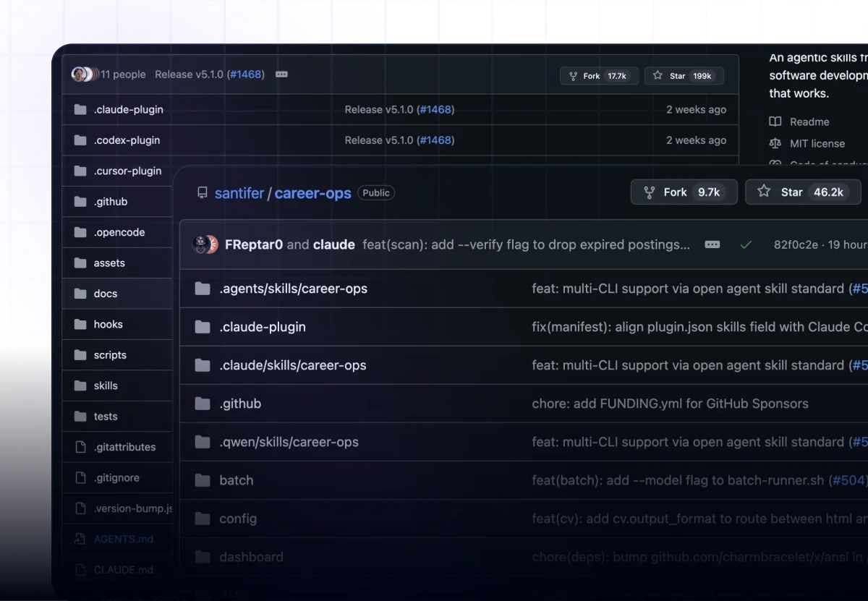Click scales icon beside MIT license
The image size is (868, 601).
pyautogui.click(x=775, y=144)
